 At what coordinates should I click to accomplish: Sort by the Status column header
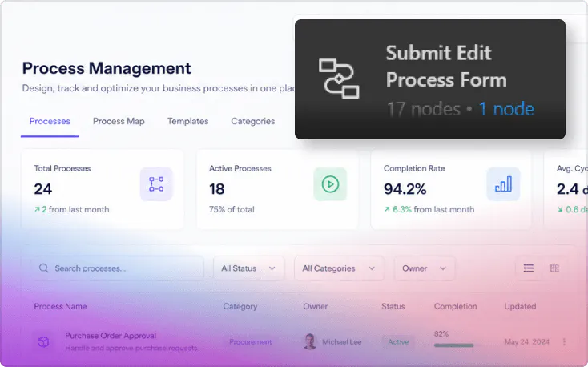click(393, 307)
